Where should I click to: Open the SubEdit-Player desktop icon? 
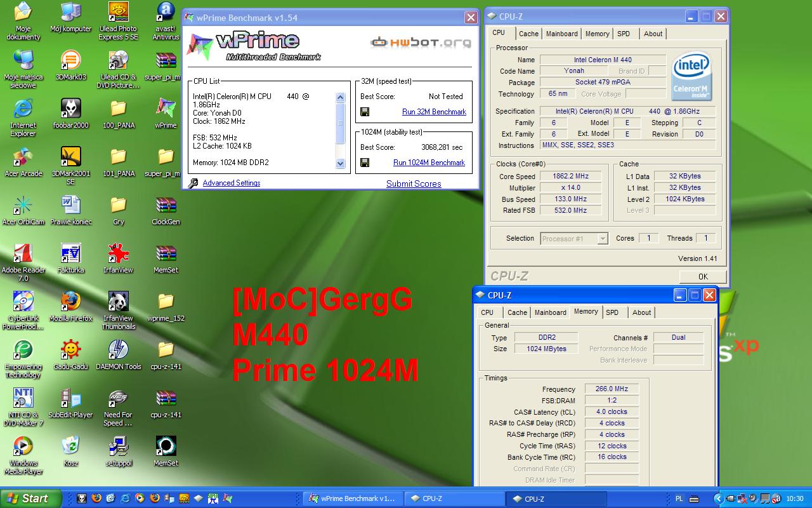pos(70,404)
